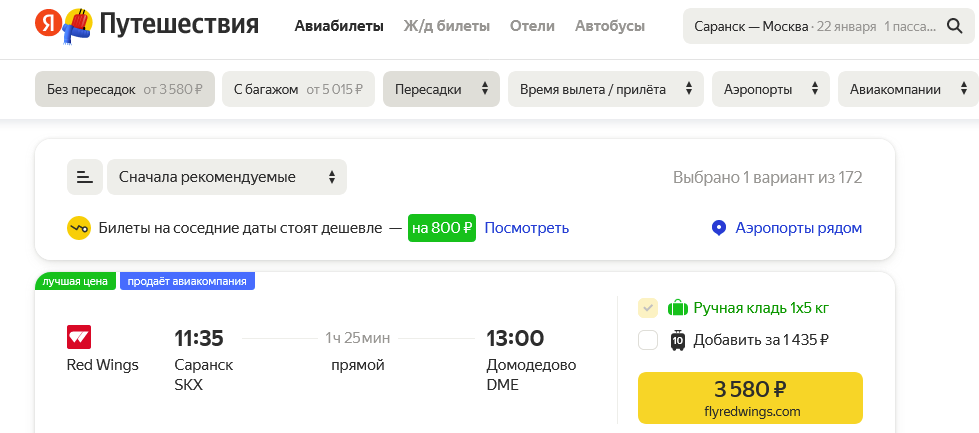Switch to the 'Ж/д билеты' tab

pyautogui.click(x=446, y=26)
